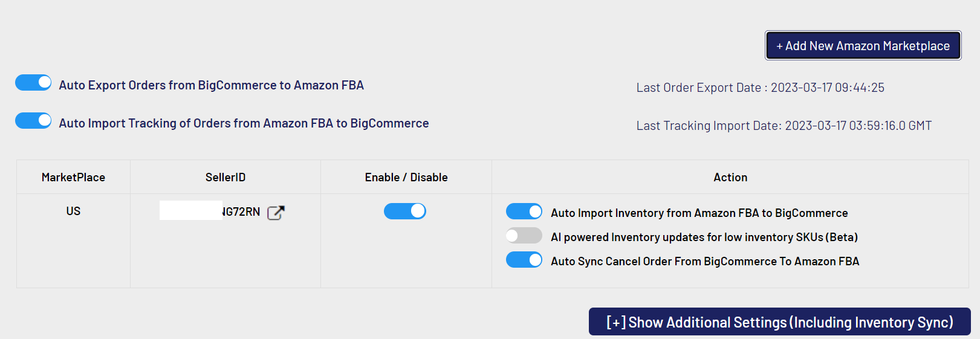The height and width of the screenshot is (339, 980).
Task: Click the MarketPlace column header
Action: (73, 177)
